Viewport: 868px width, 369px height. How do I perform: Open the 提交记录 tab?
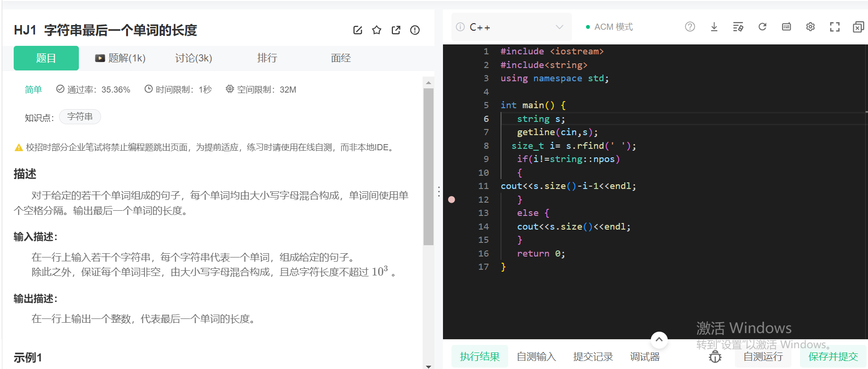[593, 357]
